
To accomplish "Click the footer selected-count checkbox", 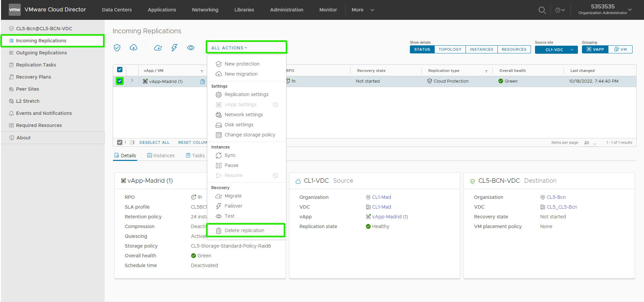I will [120, 142].
